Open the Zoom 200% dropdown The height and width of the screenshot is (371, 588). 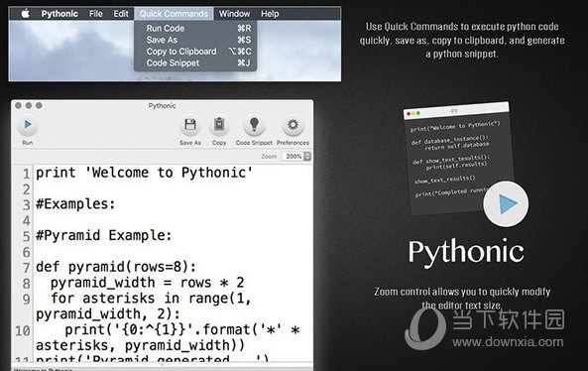[x=296, y=157]
